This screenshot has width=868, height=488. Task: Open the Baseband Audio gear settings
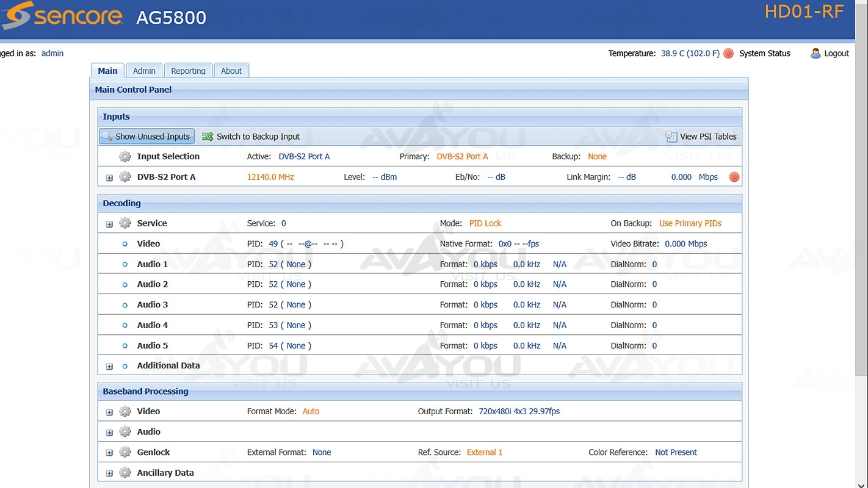125,432
